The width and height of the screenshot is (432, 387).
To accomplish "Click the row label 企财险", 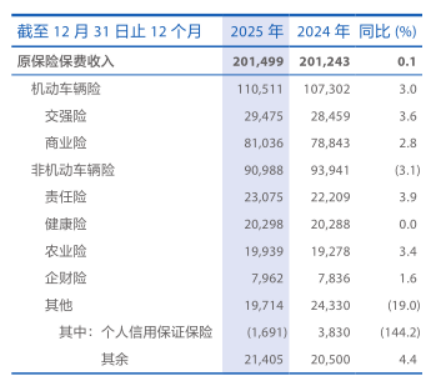I will pyautogui.click(x=66, y=278).
